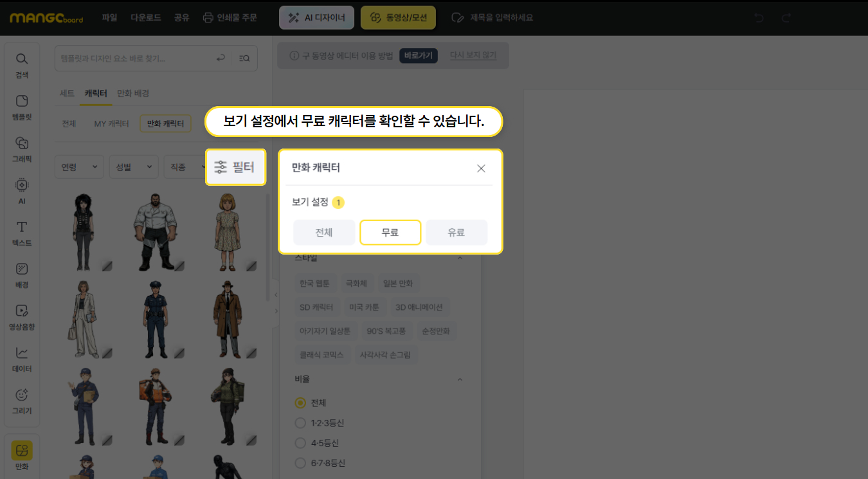Select the Graphic sidebar icon

[x=22, y=149]
